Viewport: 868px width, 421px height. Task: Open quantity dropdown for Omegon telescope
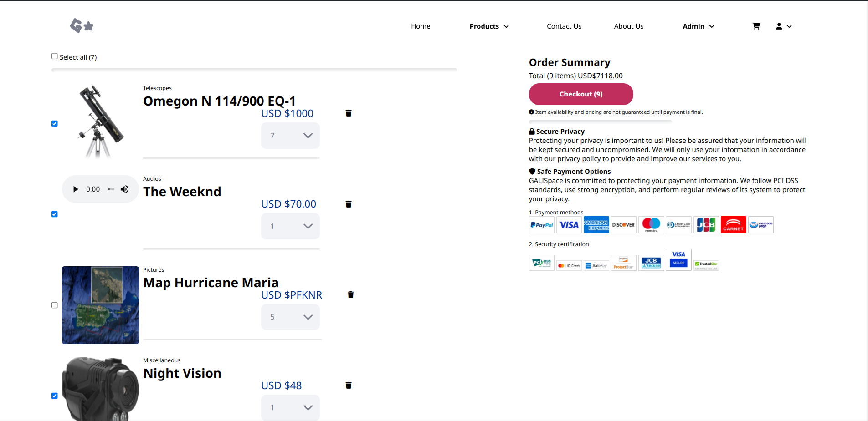tap(290, 136)
